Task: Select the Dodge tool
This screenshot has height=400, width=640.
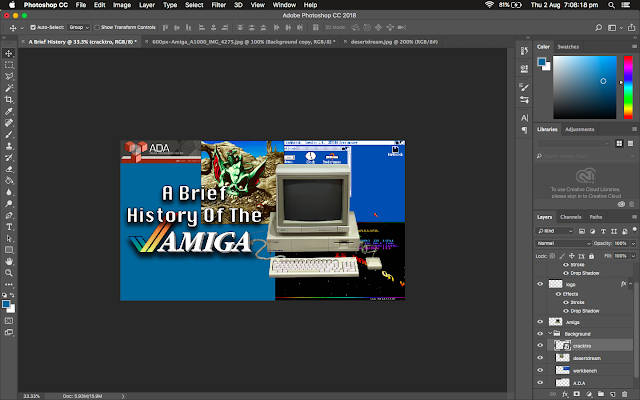Action: [9, 204]
